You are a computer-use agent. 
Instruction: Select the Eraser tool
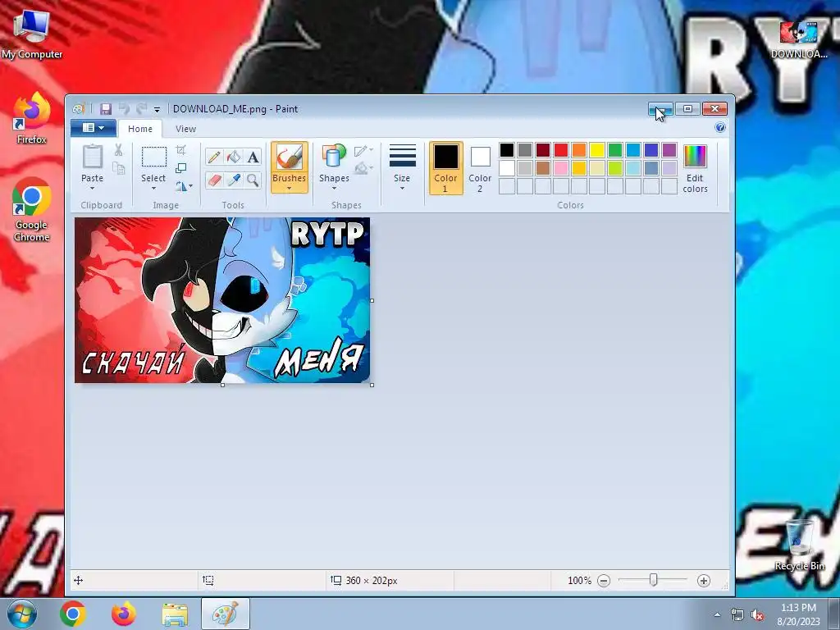click(214, 180)
